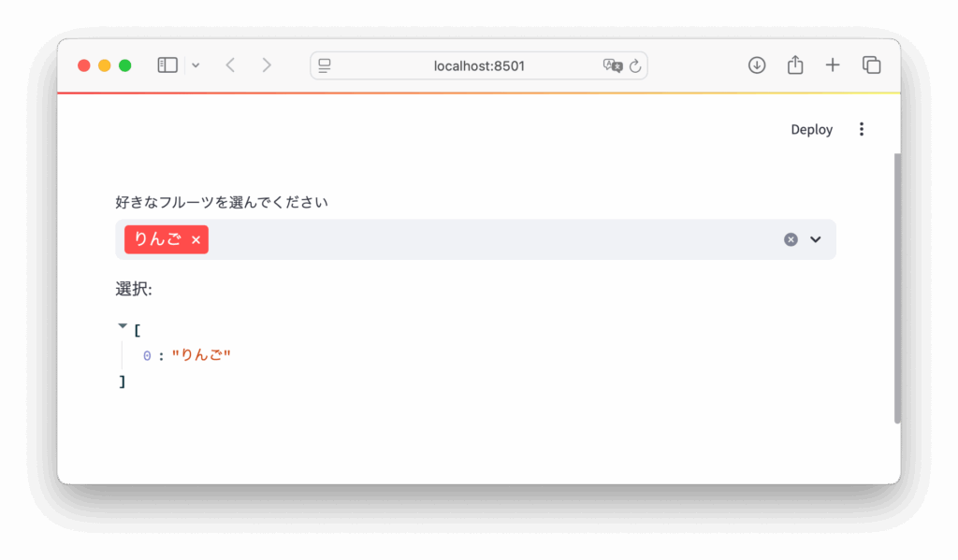The width and height of the screenshot is (958, 560).
Task: Click the empty area of the fruit multiselect box
Action: (x=486, y=239)
